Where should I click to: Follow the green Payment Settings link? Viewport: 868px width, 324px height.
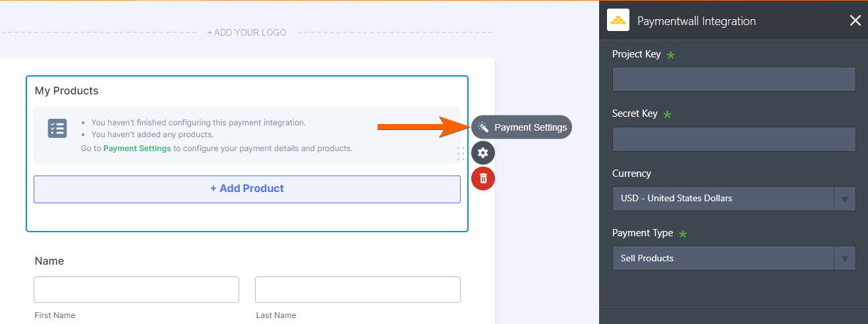(137, 148)
